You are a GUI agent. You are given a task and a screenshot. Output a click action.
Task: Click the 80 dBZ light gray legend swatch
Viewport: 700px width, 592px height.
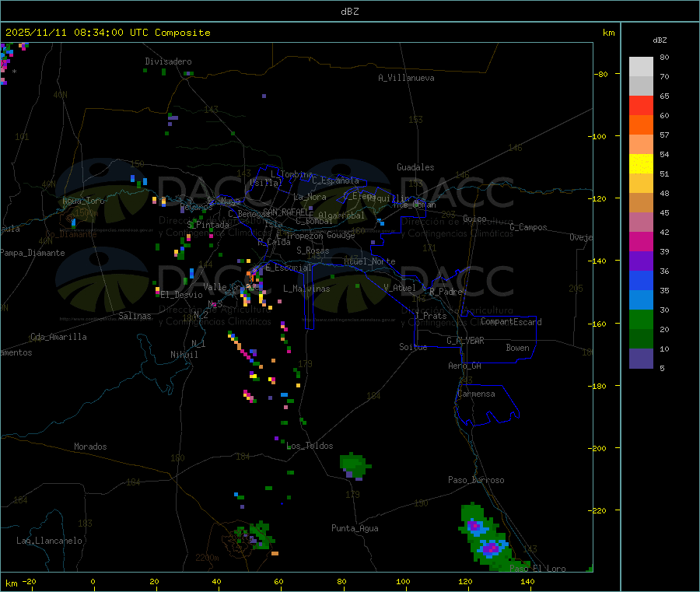(641, 67)
